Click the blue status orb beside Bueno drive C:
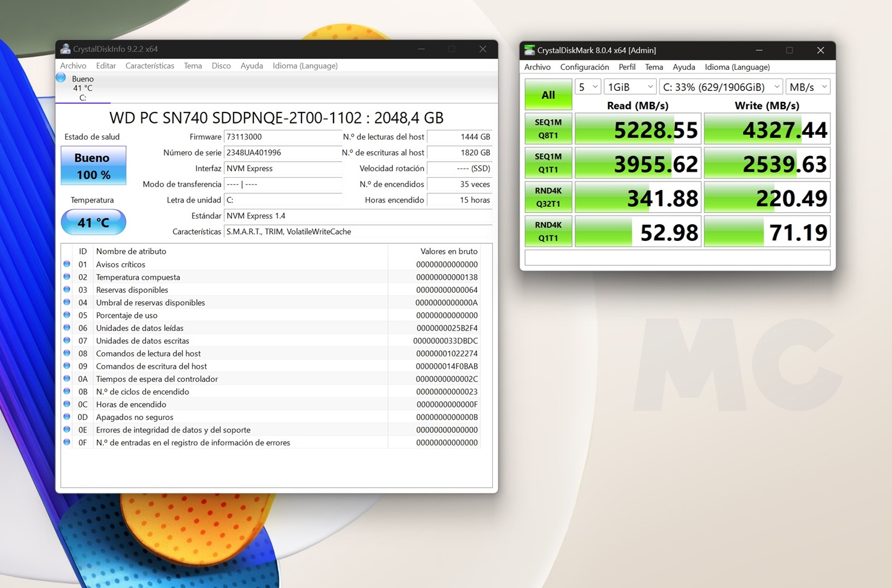This screenshot has width=892, height=588. point(61,78)
